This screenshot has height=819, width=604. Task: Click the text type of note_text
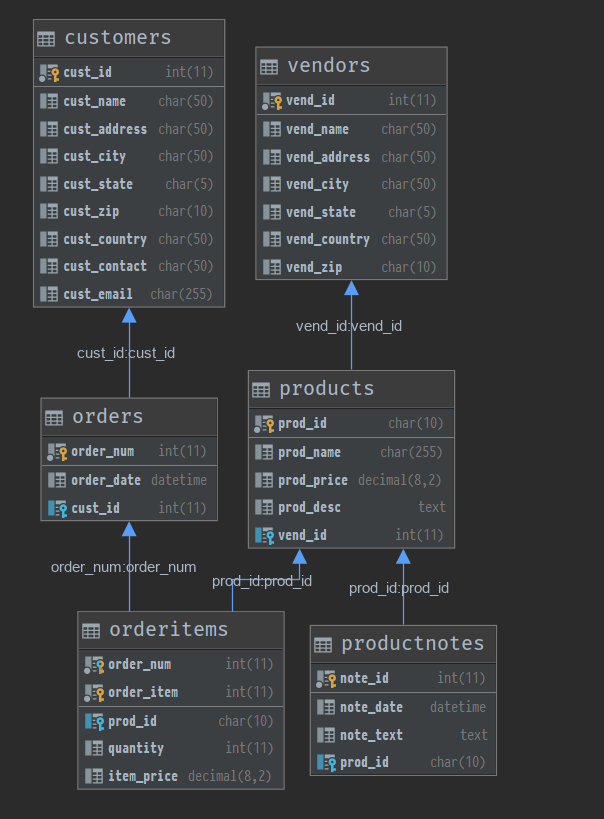coord(474,735)
